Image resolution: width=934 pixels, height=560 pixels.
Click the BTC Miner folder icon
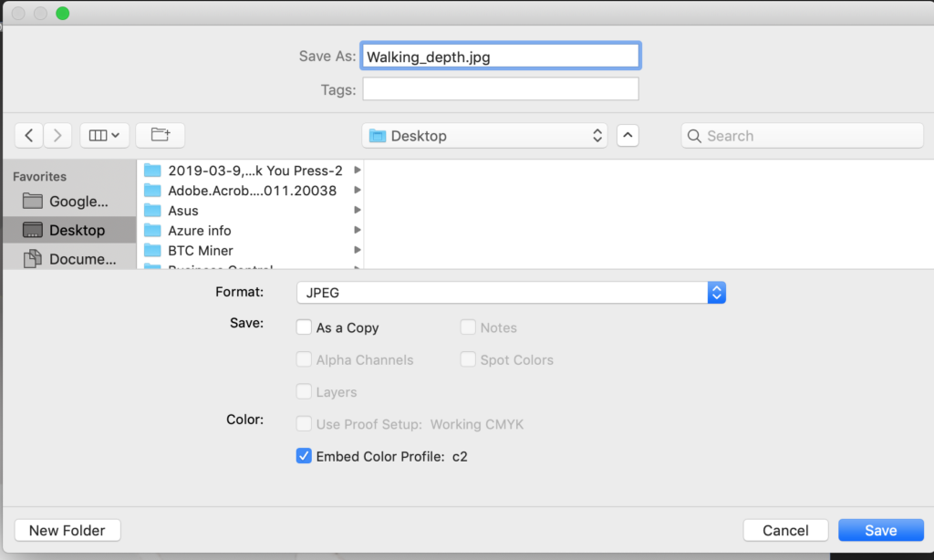pos(152,250)
